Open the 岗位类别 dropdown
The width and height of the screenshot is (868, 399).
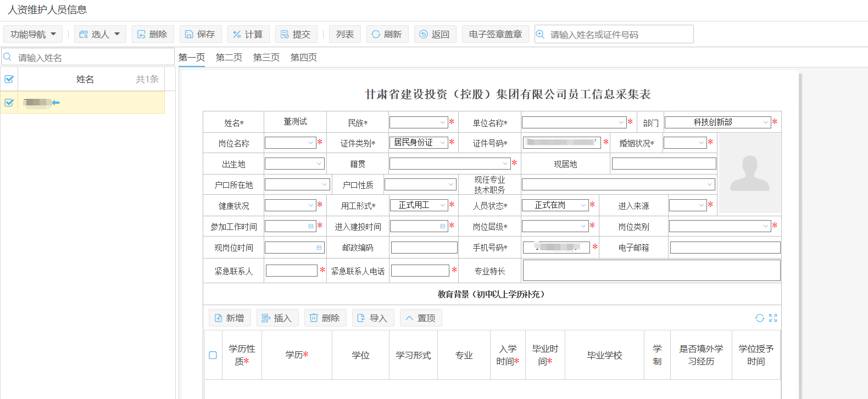click(720, 226)
